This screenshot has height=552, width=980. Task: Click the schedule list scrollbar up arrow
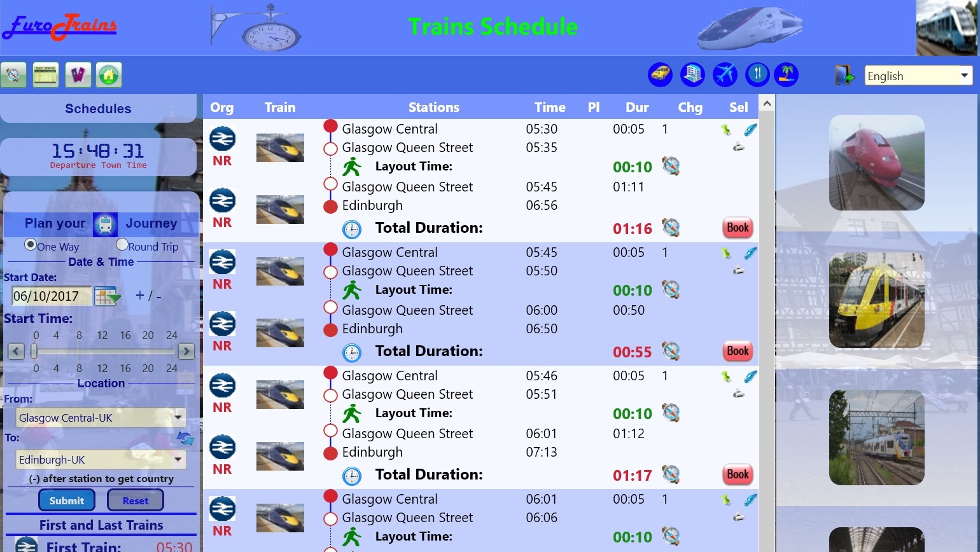[767, 103]
